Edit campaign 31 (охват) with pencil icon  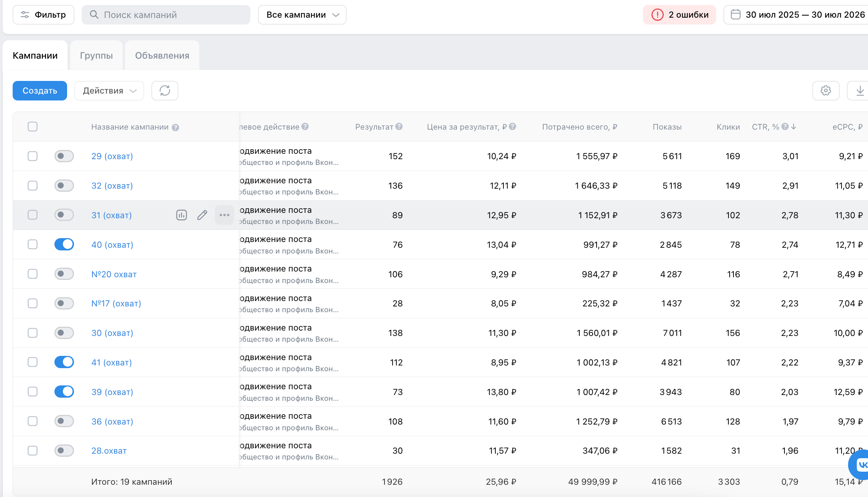202,215
